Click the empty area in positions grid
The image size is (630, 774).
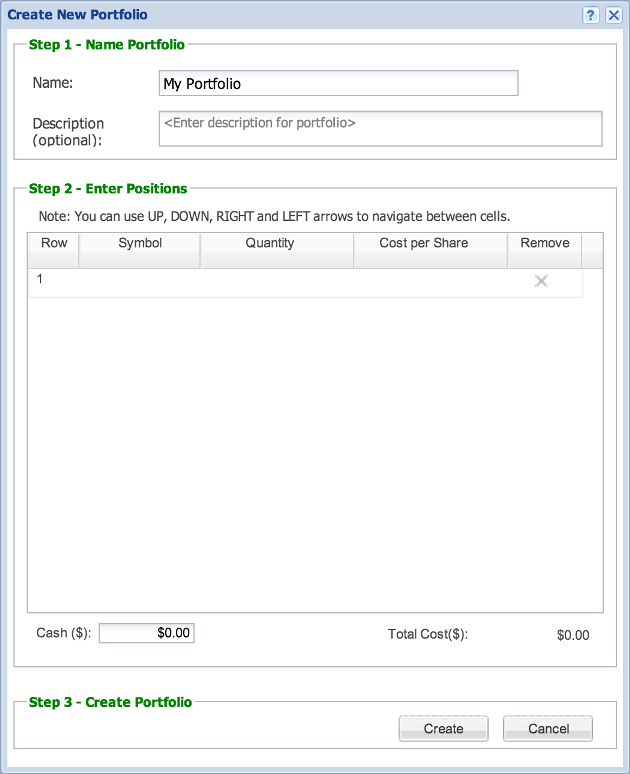pos(315,454)
